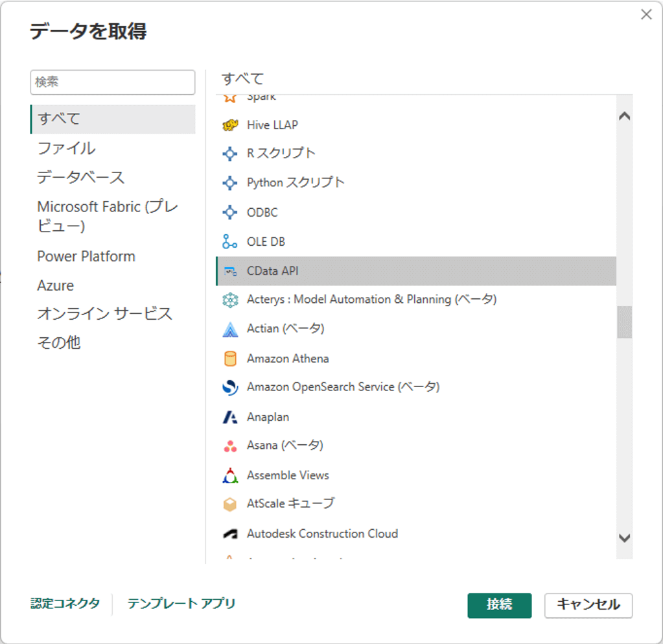The height and width of the screenshot is (644, 663).
Task: Click the R スクリプト connector icon
Action: point(230,154)
